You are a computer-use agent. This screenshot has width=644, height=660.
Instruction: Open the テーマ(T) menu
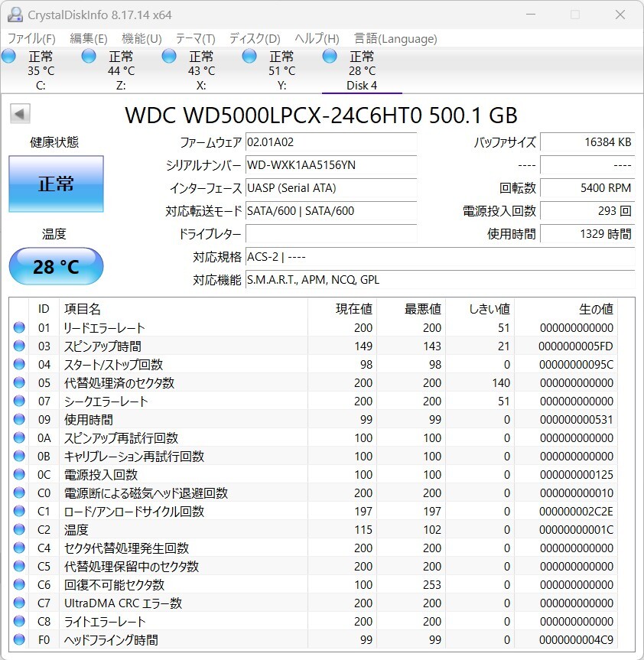tap(195, 39)
